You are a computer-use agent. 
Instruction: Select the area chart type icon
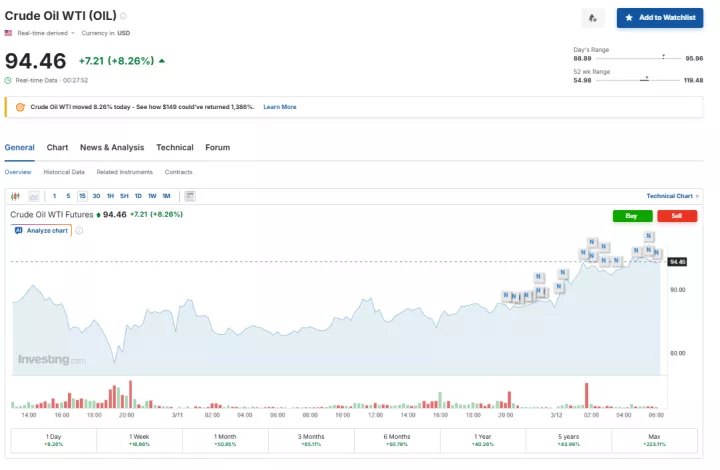coord(33,196)
